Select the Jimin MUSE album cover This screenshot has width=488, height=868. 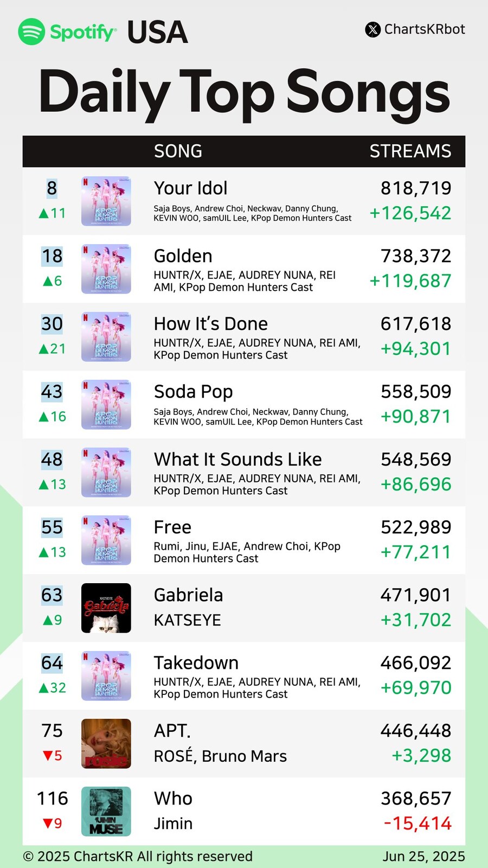tap(106, 812)
